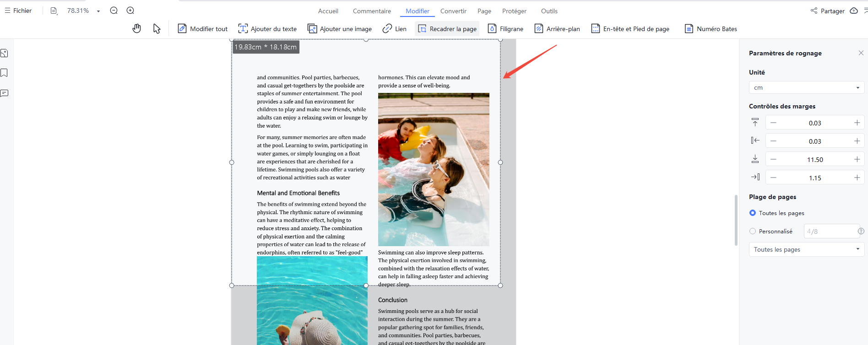Screen dimensions: 868x345
Task: Click the Conclusion heading
Action: (x=393, y=300)
